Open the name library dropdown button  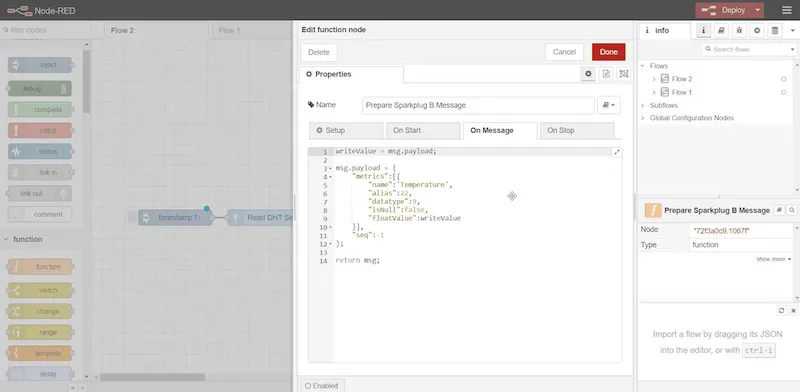point(609,105)
